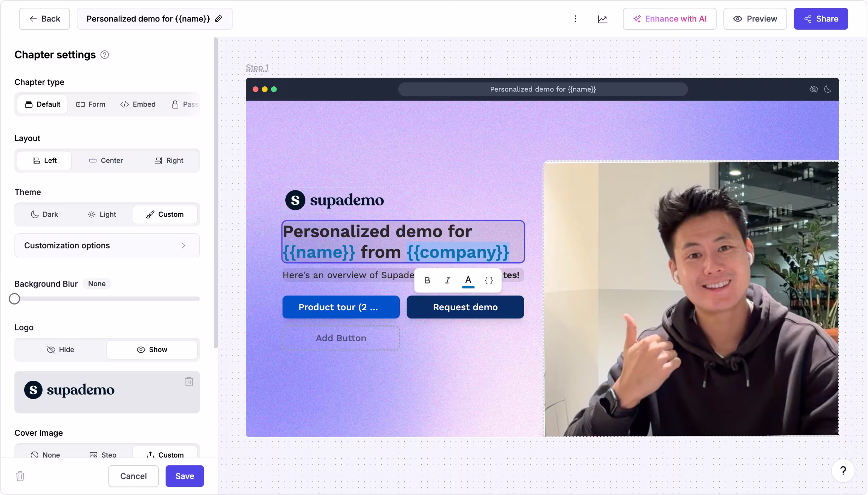The width and height of the screenshot is (868, 495).
Task: Expand Customization options
Action: click(x=107, y=245)
